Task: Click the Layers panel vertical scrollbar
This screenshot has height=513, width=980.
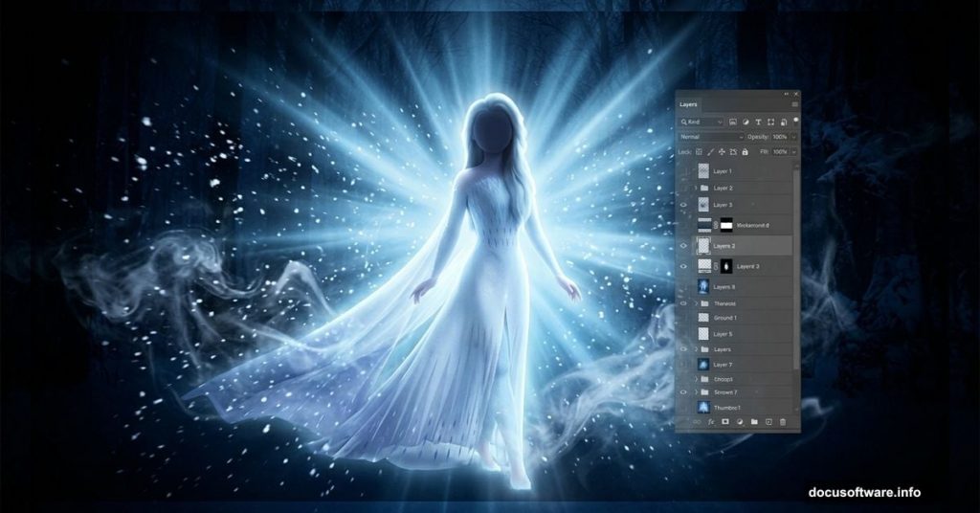Action: (x=796, y=269)
